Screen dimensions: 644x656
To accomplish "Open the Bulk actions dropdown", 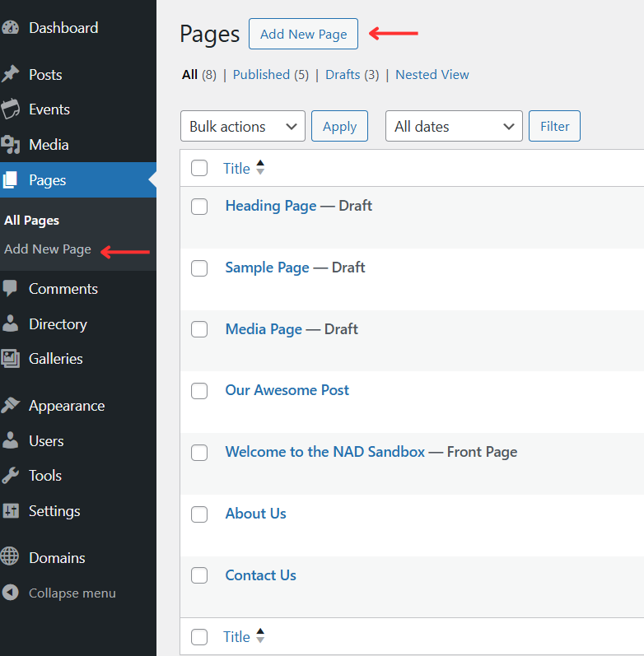I will (x=242, y=127).
